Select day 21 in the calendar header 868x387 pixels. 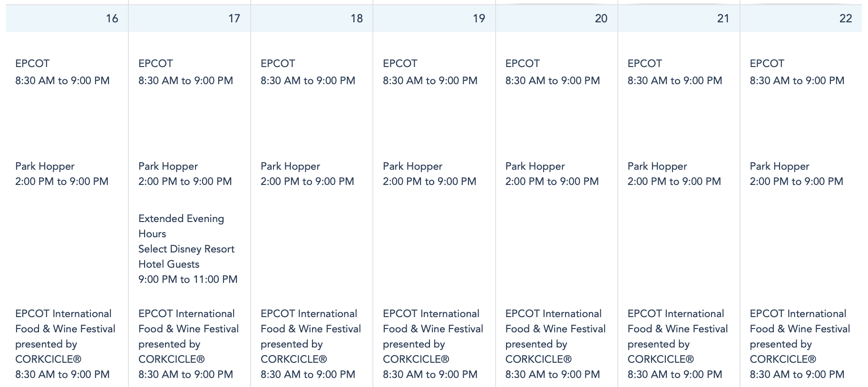723,19
